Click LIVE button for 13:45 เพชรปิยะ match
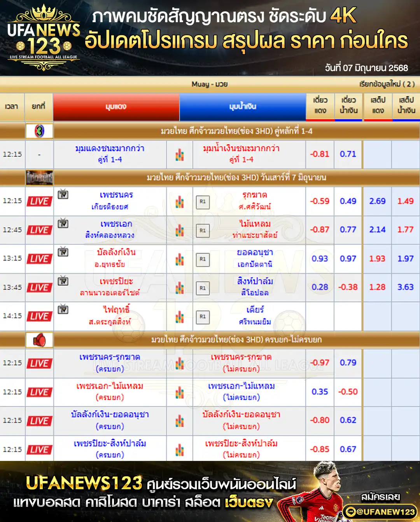The height and width of the screenshot is (522, 420). click(39, 288)
